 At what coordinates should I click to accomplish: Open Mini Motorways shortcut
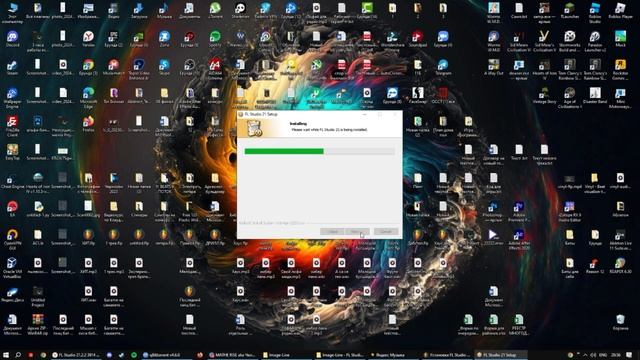click(620, 98)
